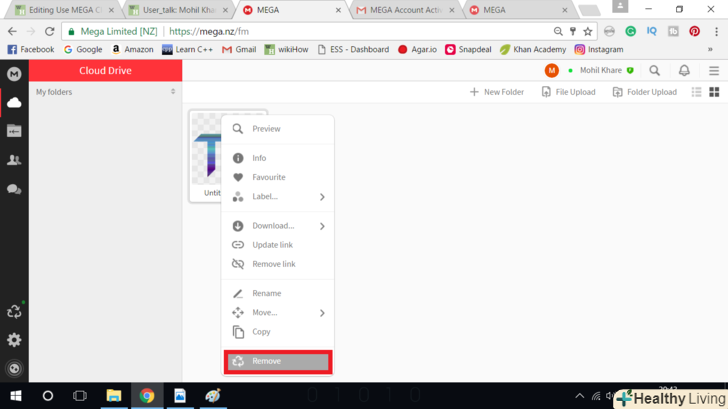
Task: Choose Rename from the context menu
Action: click(278, 293)
